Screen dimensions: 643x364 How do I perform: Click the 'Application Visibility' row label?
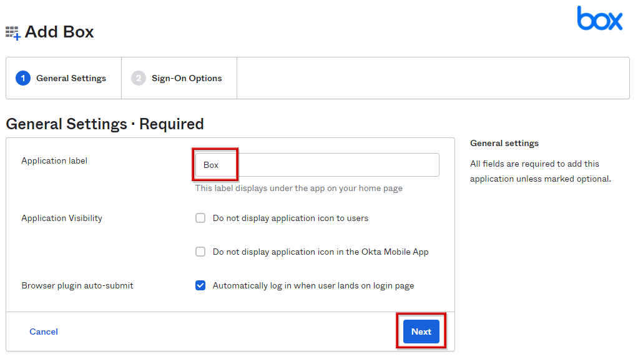[62, 218]
